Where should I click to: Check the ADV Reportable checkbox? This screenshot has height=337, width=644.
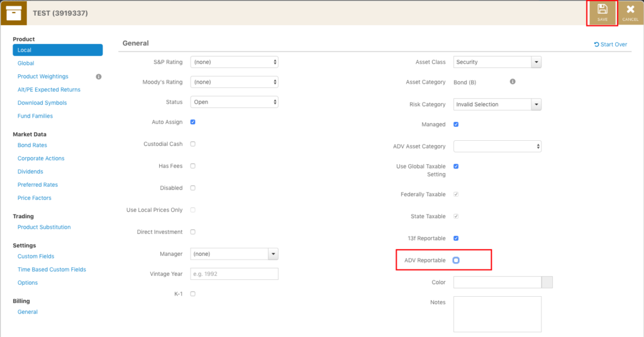click(456, 260)
